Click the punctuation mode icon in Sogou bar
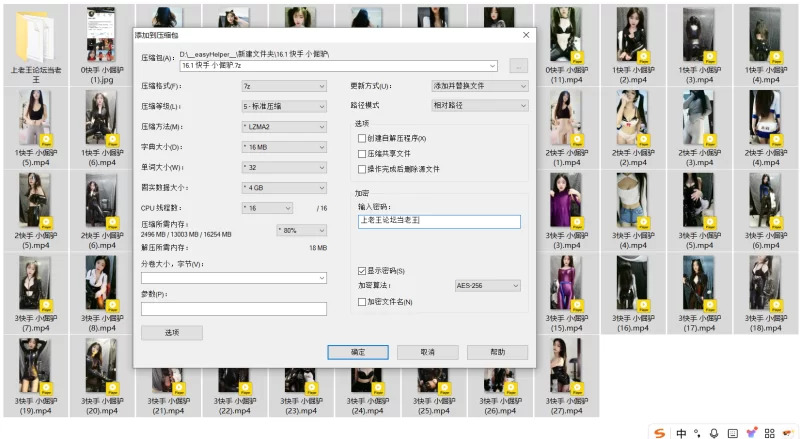The height and width of the screenshot is (439, 800). coord(697,432)
